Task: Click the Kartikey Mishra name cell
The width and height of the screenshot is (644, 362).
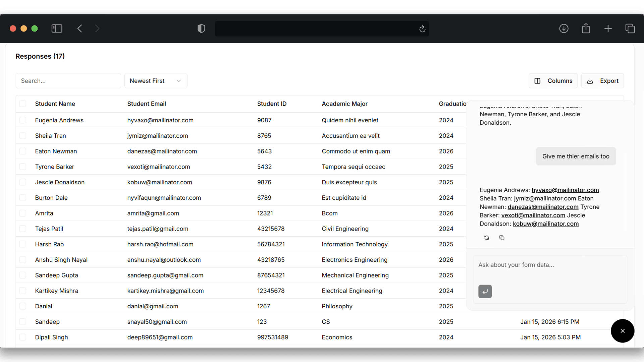Action: [57, 291]
